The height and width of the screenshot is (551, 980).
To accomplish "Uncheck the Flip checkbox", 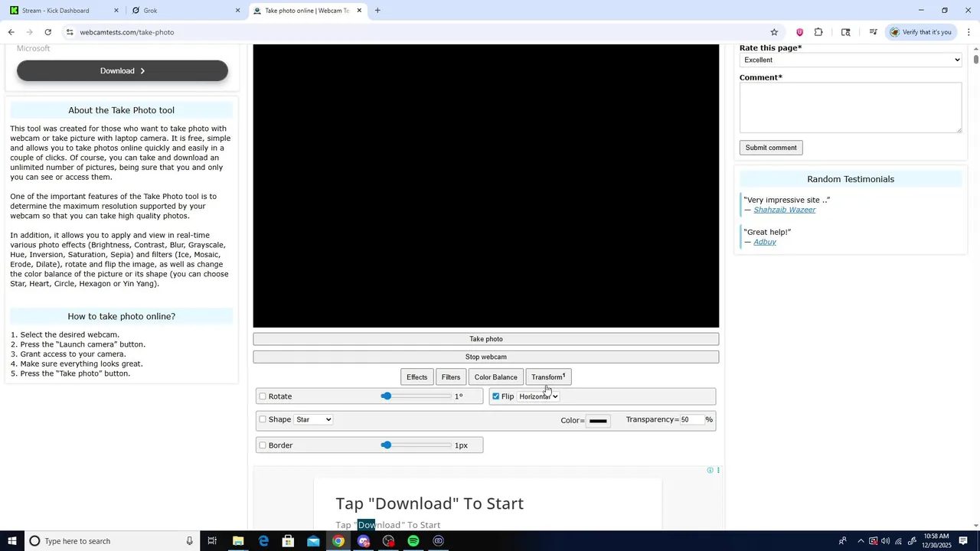I will 496,396.
